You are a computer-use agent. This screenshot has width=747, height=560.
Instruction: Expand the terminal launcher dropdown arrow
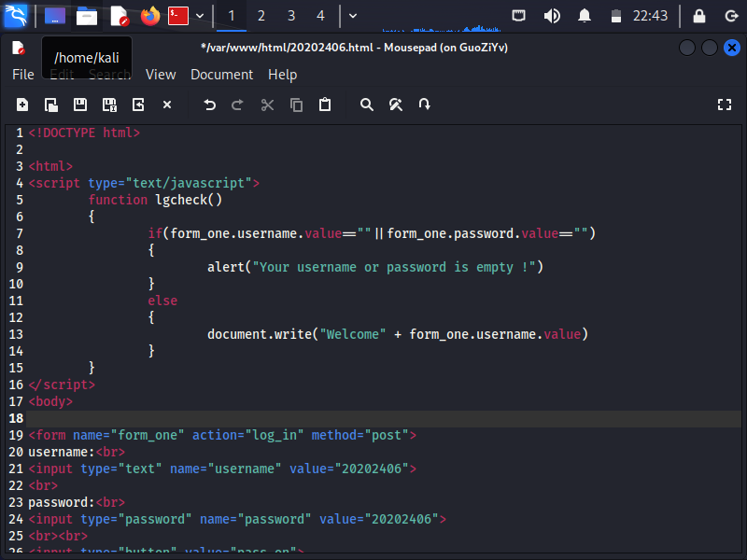[200, 16]
